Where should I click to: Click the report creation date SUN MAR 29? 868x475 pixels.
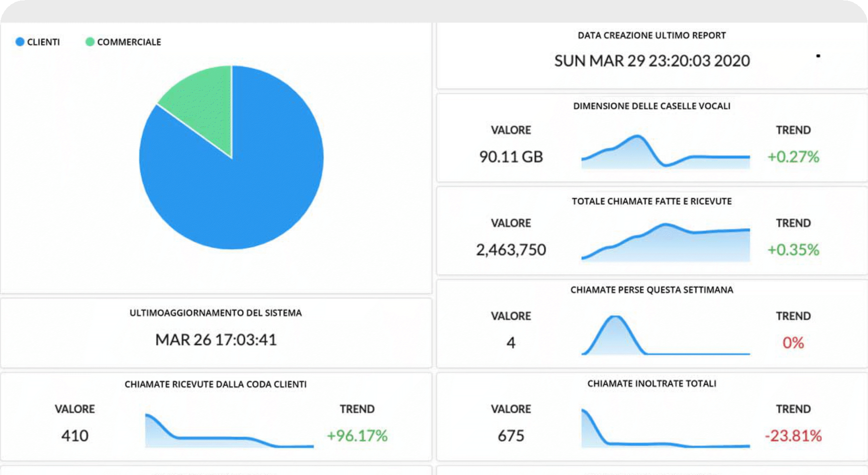point(652,61)
